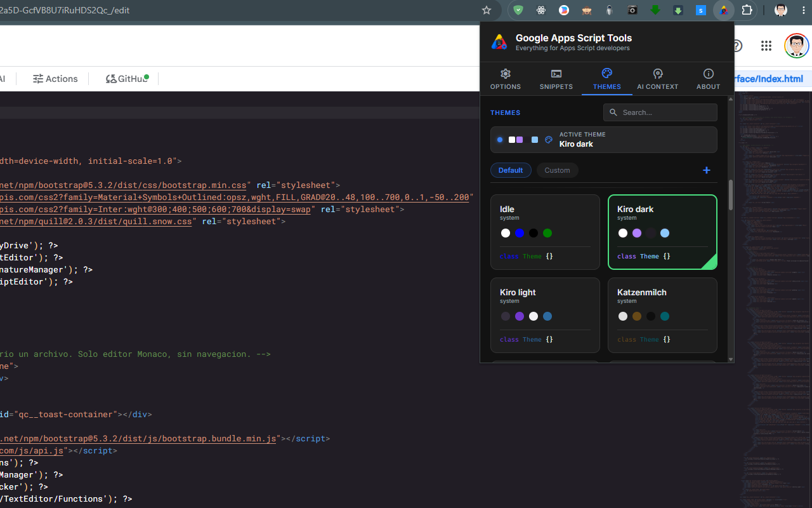Click the teal swatch on Katzenmilch card
The width and height of the screenshot is (812, 508).
point(665,316)
